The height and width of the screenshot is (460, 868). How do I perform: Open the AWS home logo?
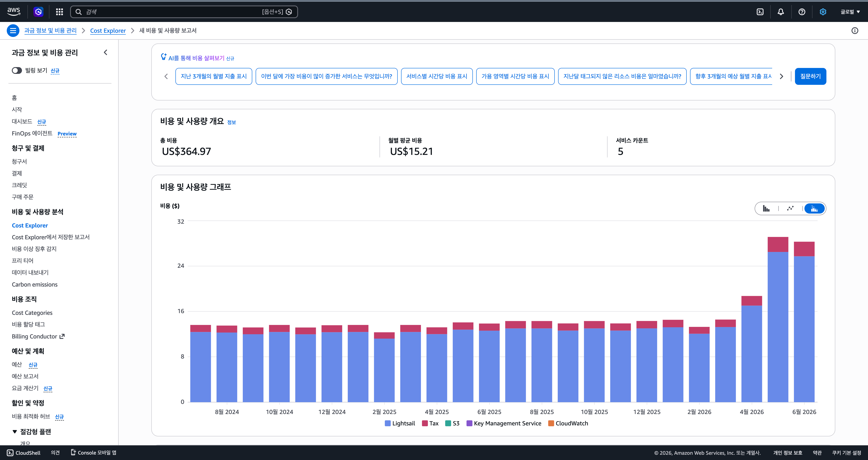point(14,11)
